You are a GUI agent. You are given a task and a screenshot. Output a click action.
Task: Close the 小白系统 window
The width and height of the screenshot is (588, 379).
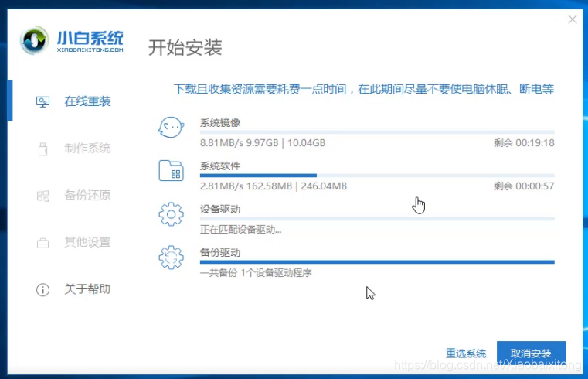tap(573, 19)
